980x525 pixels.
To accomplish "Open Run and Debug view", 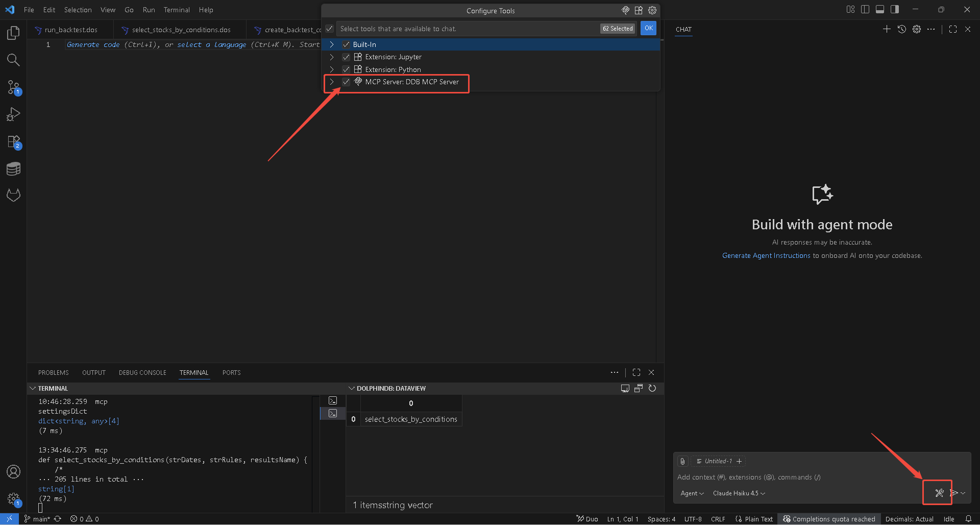I will coord(13,114).
